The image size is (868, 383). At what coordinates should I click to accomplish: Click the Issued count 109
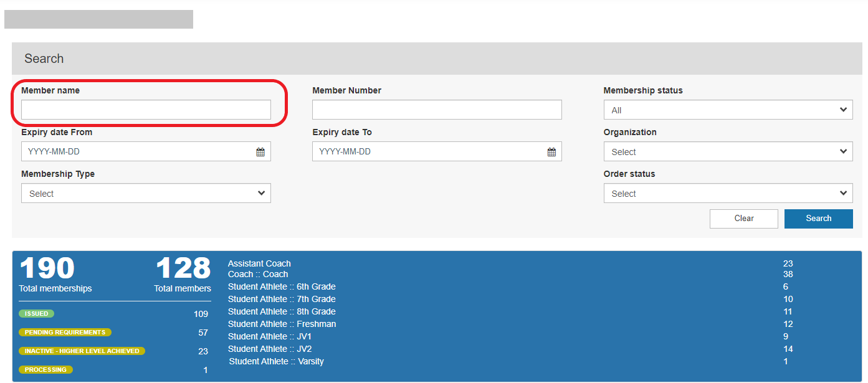tap(201, 314)
